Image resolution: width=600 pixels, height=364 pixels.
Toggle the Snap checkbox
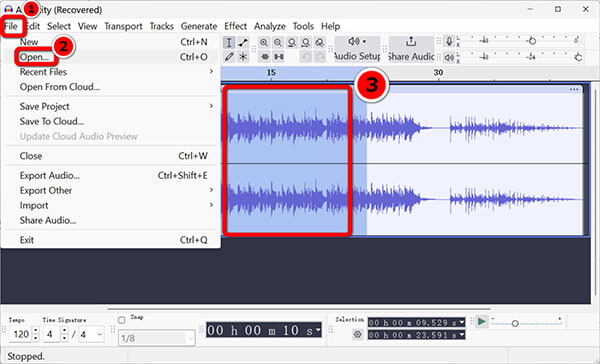tap(122, 320)
